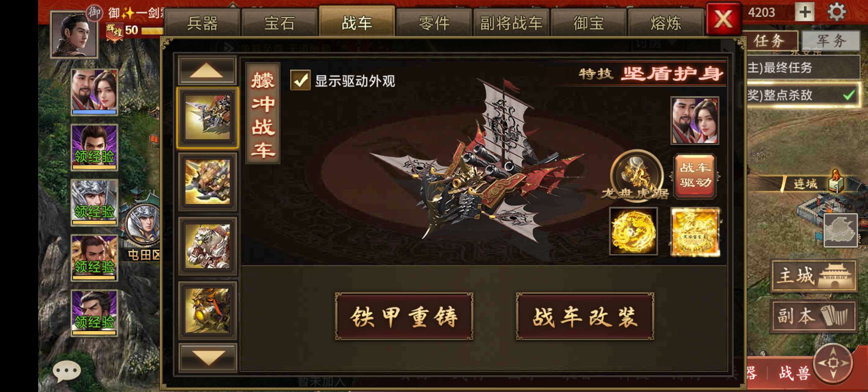
Task: Select the 龙盘虎踞 round emblem icon
Action: pyautogui.click(x=636, y=175)
